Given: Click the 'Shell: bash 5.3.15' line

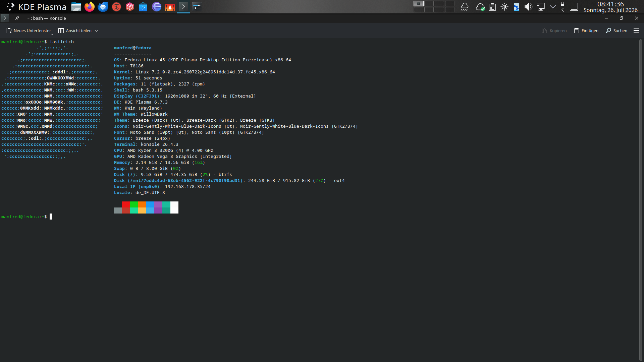Looking at the screenshot, I should pos(138,90).
